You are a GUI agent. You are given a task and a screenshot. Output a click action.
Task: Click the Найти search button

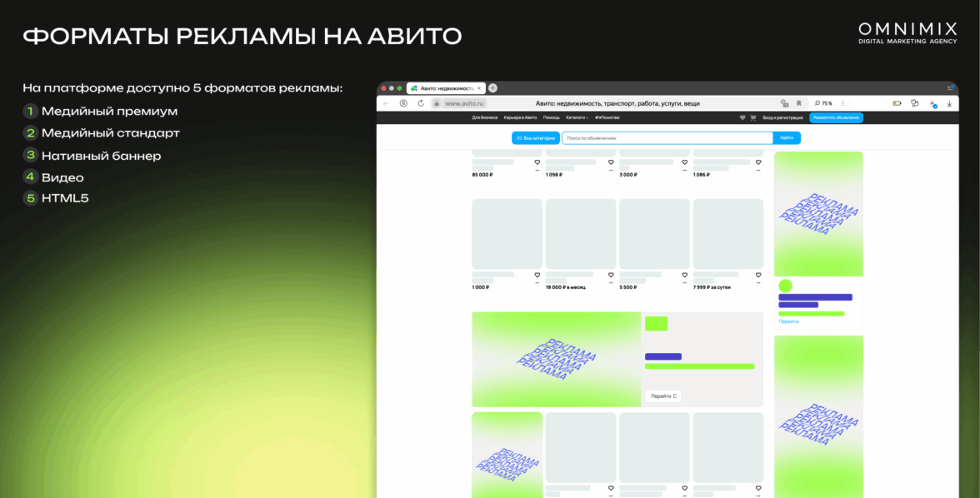[787, 138]
